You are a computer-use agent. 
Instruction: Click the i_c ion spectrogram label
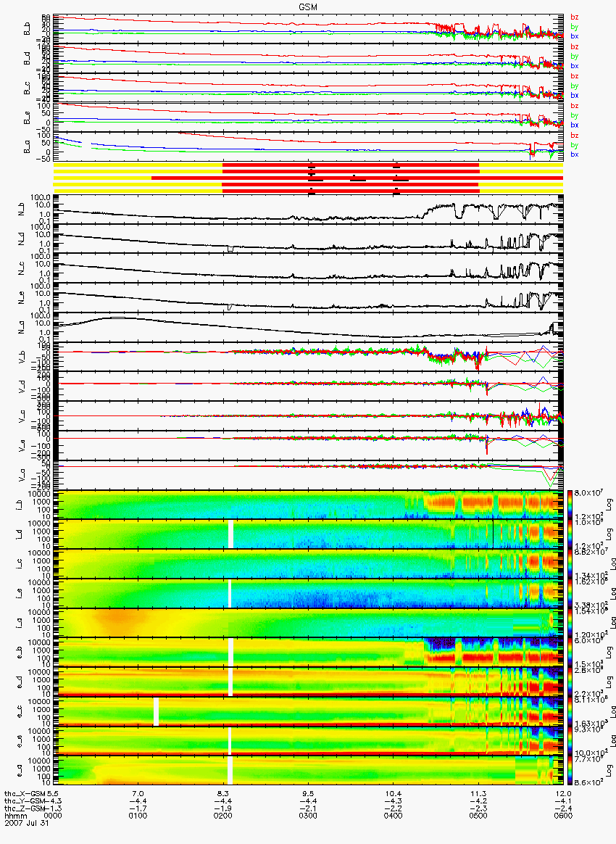point(20,565)
